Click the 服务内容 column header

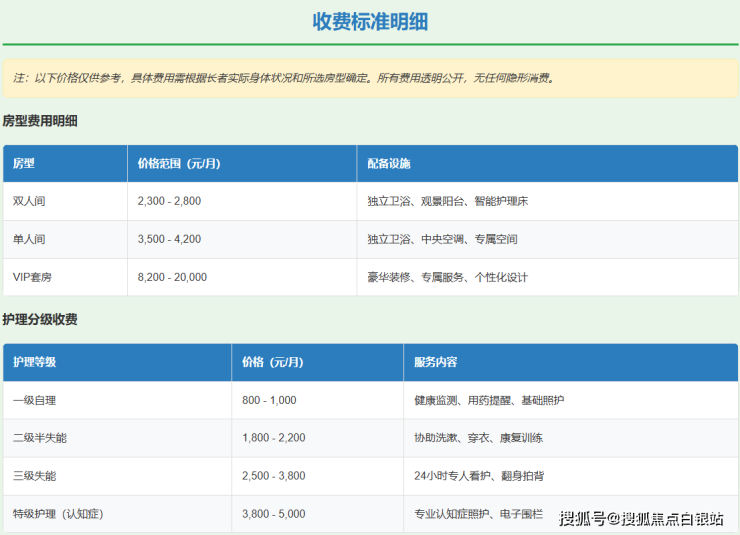[x=436, y=362]
